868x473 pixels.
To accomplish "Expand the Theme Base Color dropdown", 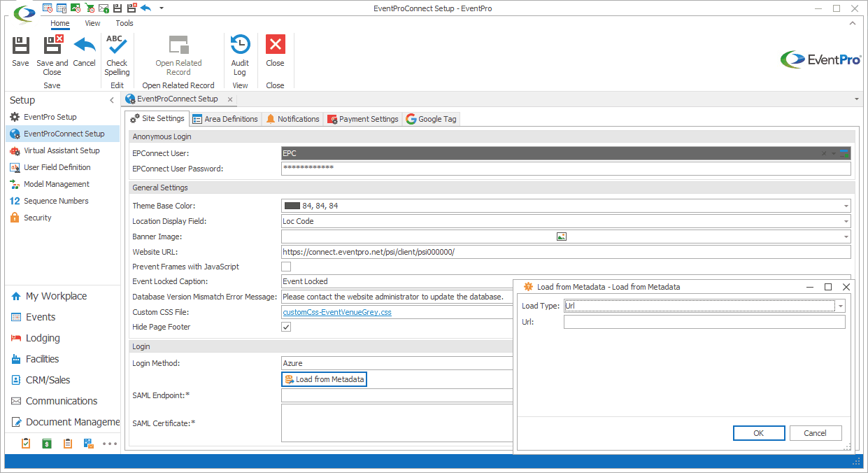I will (846, 206).
